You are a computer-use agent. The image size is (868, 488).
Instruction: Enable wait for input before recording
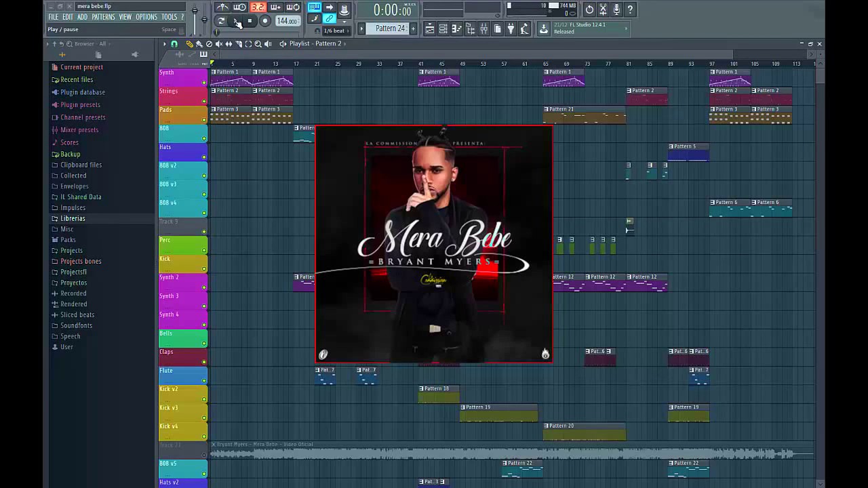click(240, 7)
